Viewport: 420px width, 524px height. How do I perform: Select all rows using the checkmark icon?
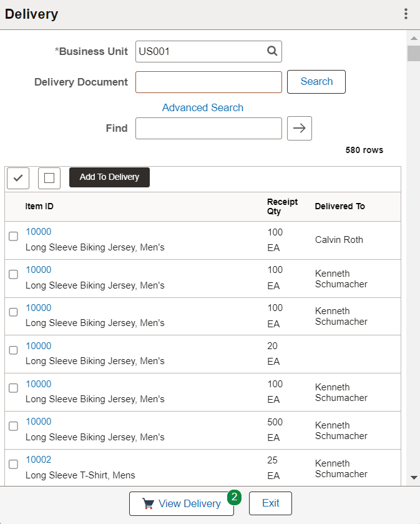point(17,178)
